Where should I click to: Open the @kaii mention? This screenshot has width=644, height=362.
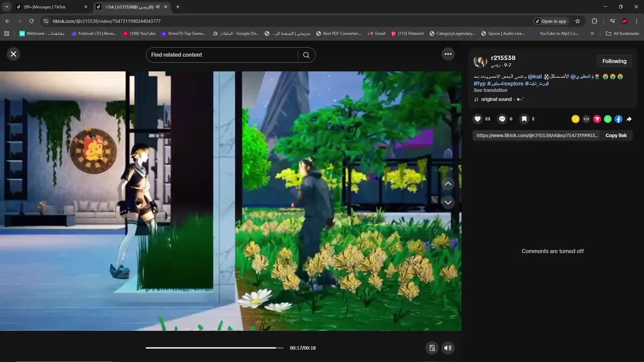(535, 77)
